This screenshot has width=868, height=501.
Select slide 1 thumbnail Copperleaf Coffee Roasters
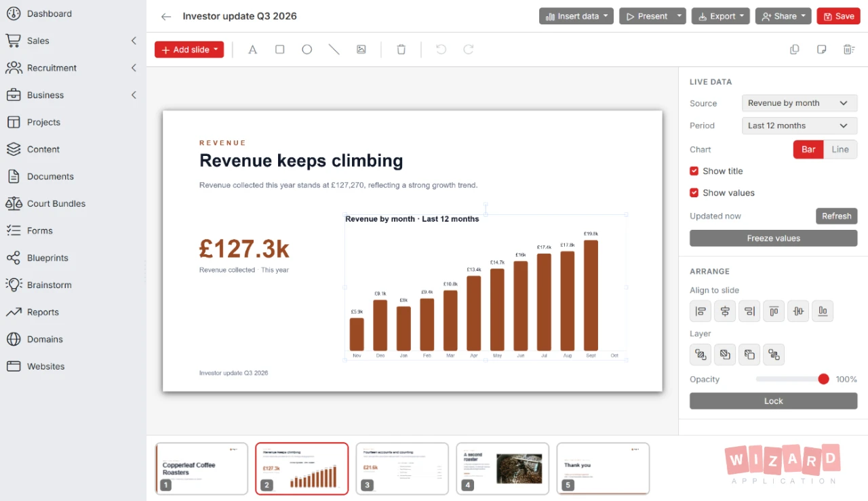201,468
